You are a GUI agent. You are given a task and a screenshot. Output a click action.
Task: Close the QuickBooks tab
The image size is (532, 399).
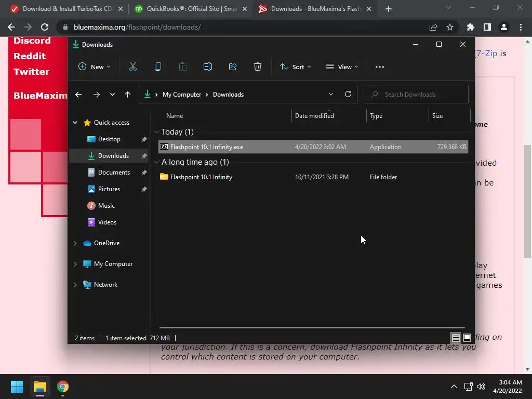click(245, 9)
